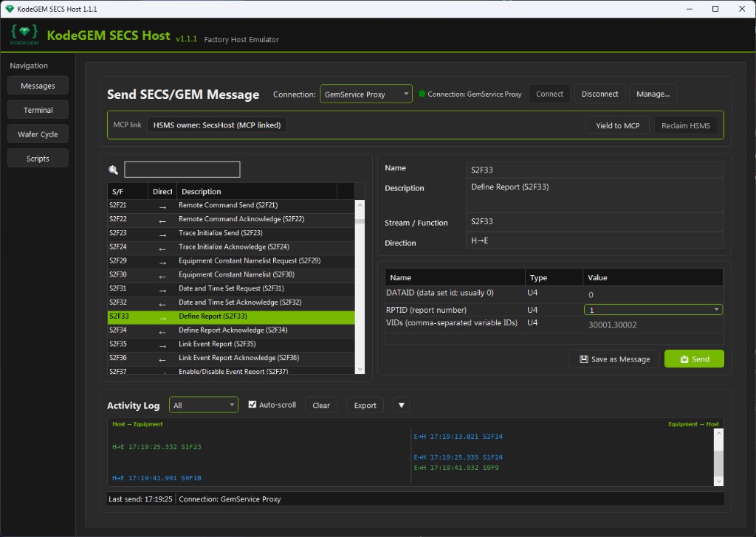
Task: Open the Activity Log filter dropdown All
Action: (204, 405)
